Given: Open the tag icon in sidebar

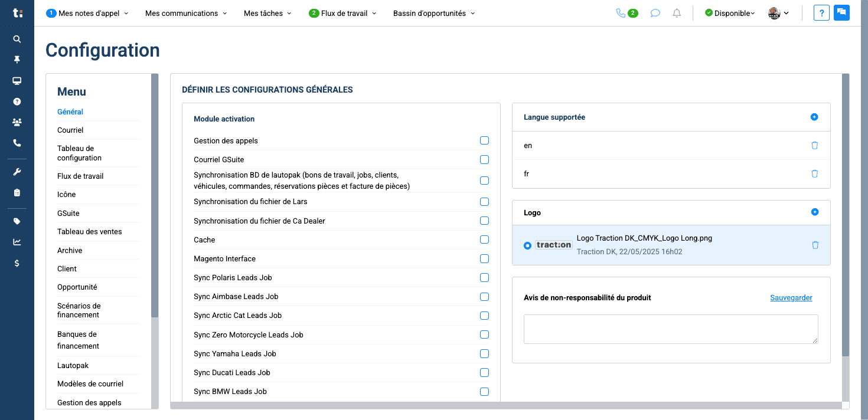Looking at the screenshot, I should coord(17,221).
